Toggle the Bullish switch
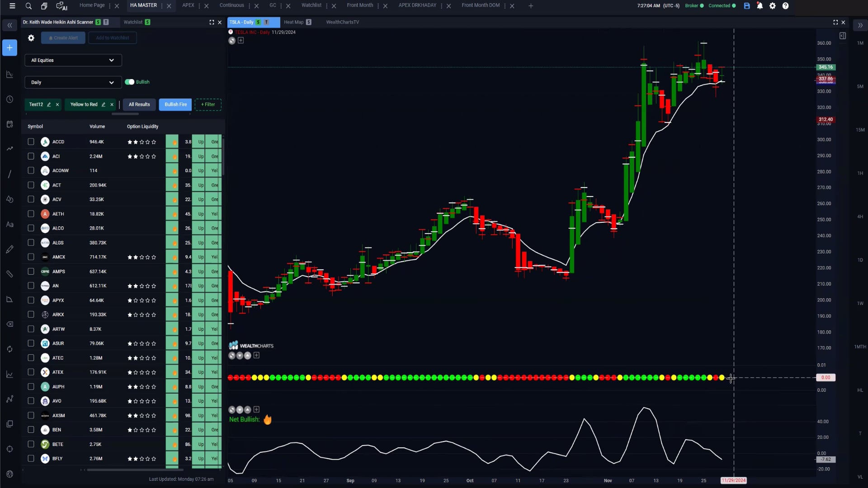 pyautogui.click(x=130, y=82)
